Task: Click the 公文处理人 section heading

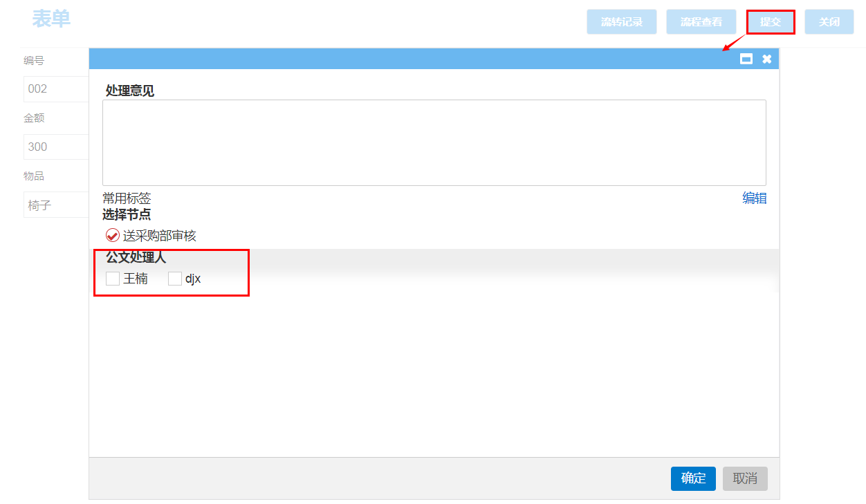Action: coord(136,258)
